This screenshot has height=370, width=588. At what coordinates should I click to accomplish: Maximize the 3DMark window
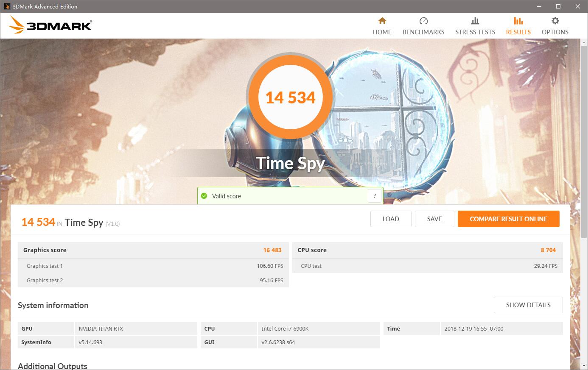[558, 6]
